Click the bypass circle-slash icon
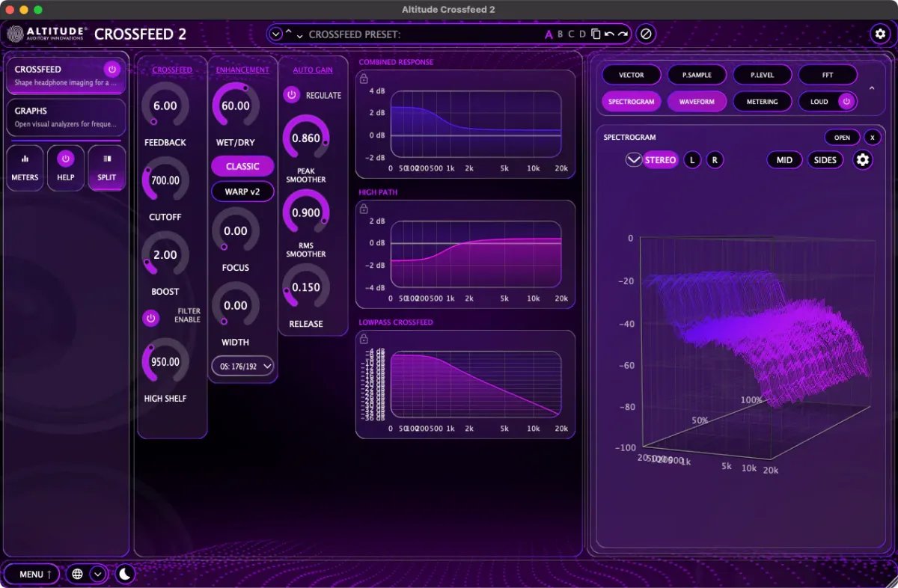 point(646,34)
